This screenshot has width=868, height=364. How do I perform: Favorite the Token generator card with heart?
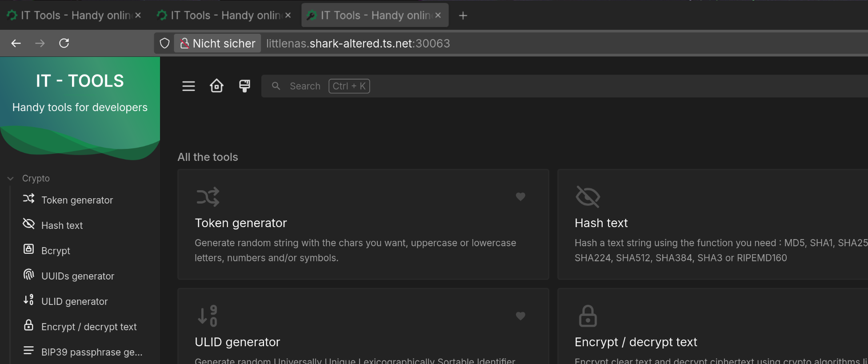point(520,196)
